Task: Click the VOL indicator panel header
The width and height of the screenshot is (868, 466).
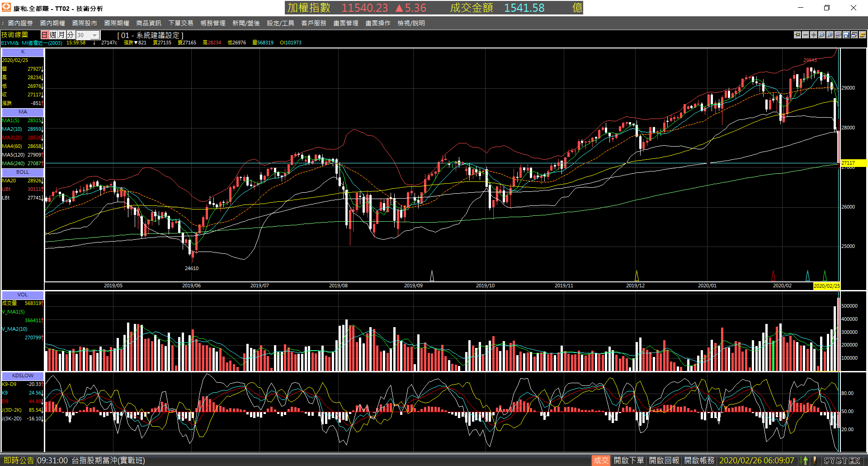Action: (23, 295)
